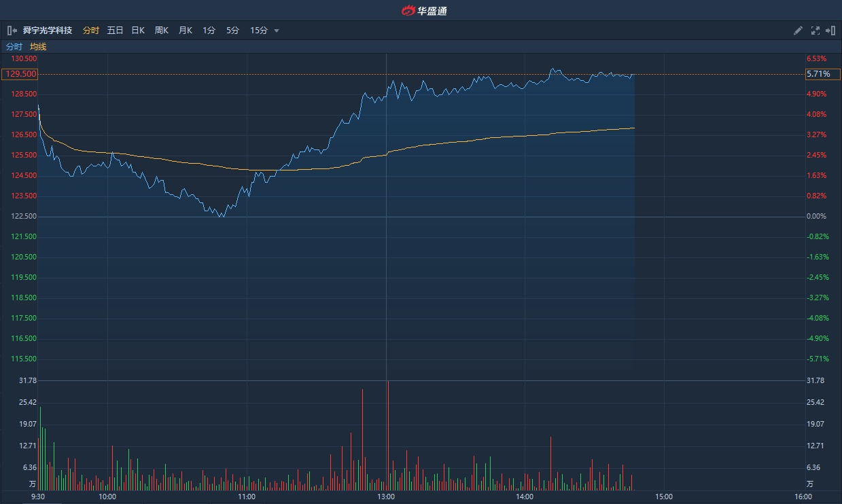842x504 pixels.
Task: Toggle the blue 分时 line legend
Action: point(14,47)
